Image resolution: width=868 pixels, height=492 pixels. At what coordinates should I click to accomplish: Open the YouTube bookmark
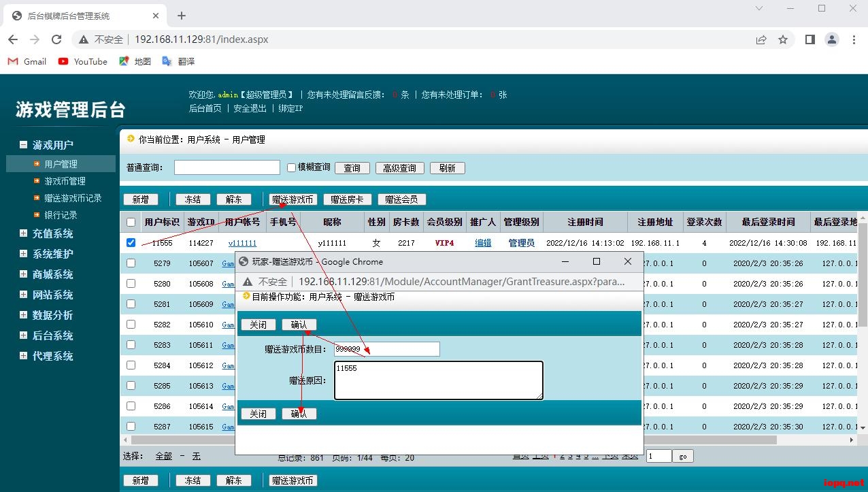pos(83,61)
